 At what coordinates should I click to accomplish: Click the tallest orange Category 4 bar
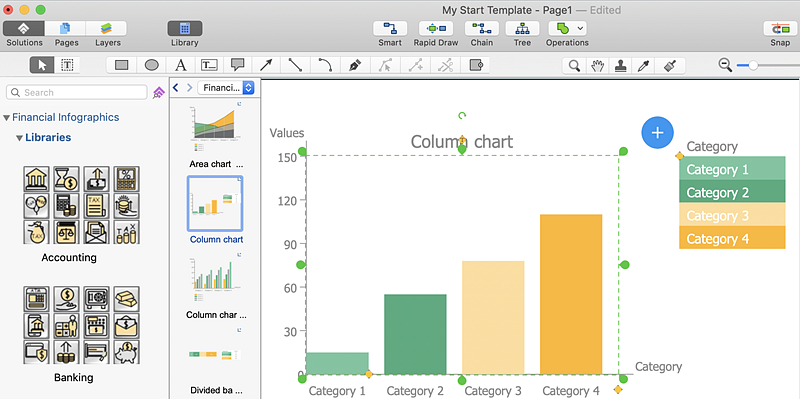(571, 294)
